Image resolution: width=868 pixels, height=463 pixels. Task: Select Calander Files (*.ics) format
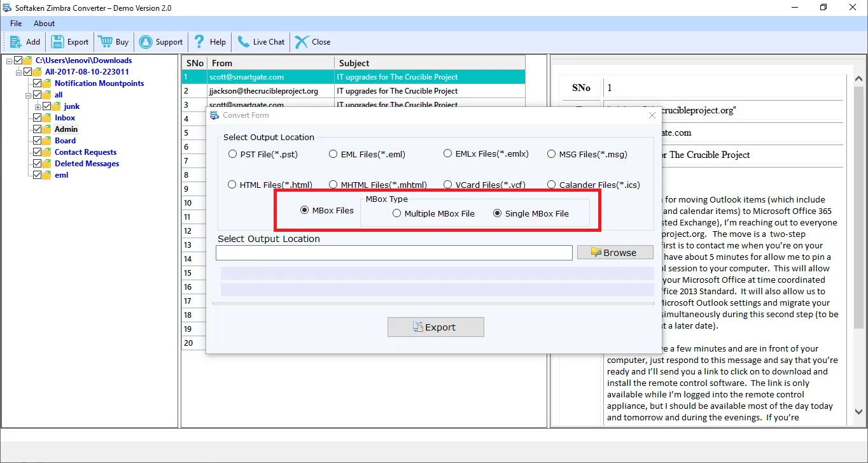552,185
